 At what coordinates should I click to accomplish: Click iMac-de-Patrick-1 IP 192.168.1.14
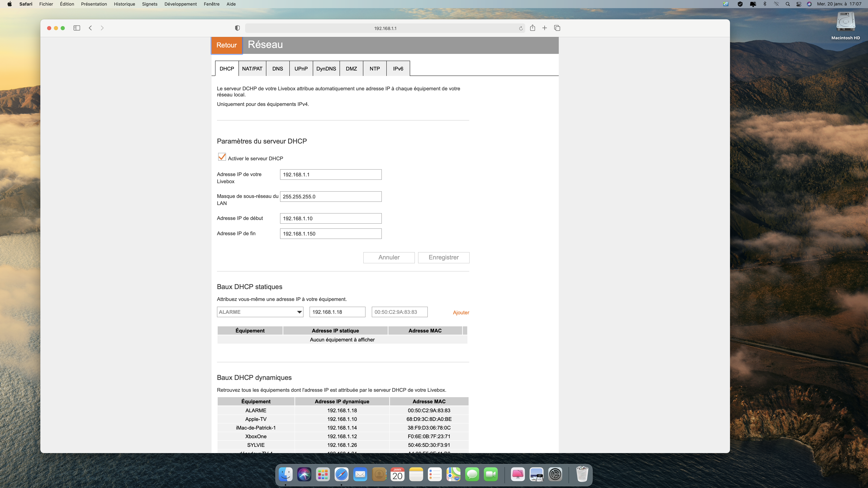click(x=342, y=428)
